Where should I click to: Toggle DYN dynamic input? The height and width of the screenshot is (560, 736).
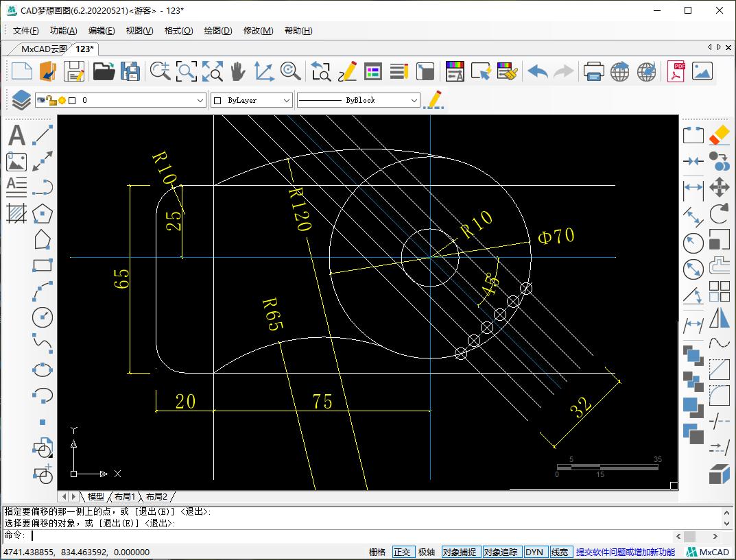click(534, 552)
